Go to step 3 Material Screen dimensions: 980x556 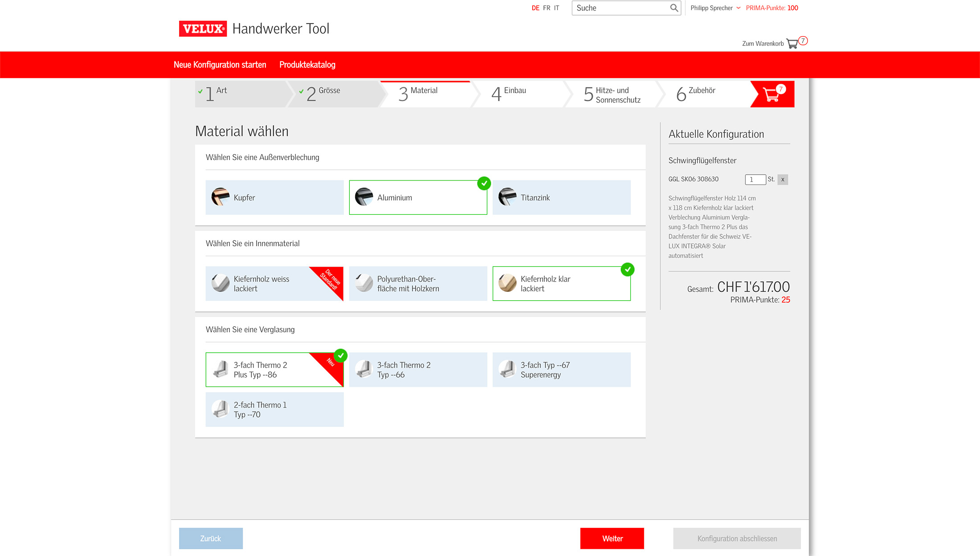[429, 94]
